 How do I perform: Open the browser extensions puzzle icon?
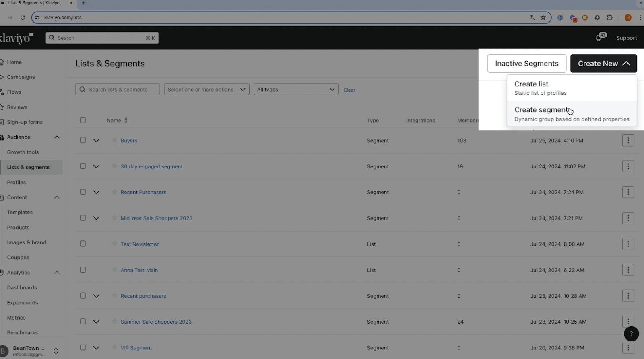tap(610, 18)
